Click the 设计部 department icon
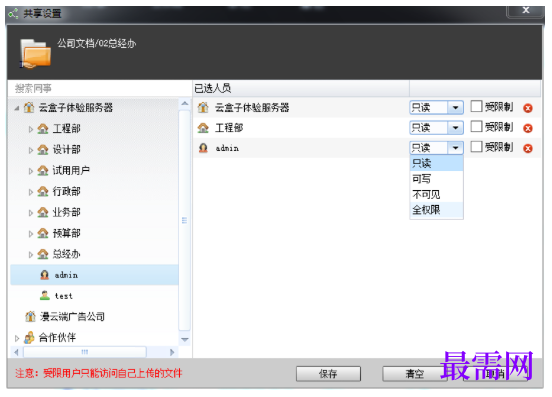 coord(43,150)
